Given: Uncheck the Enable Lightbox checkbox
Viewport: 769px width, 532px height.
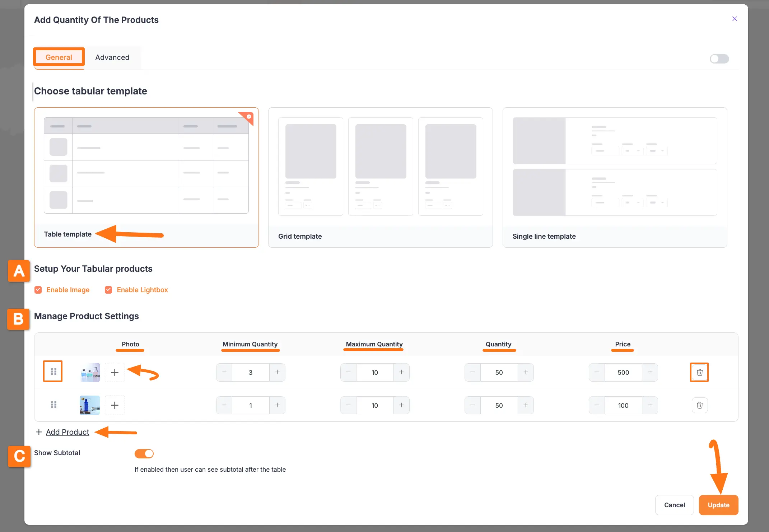Looking at the screenshot, I should pos(108,290).
